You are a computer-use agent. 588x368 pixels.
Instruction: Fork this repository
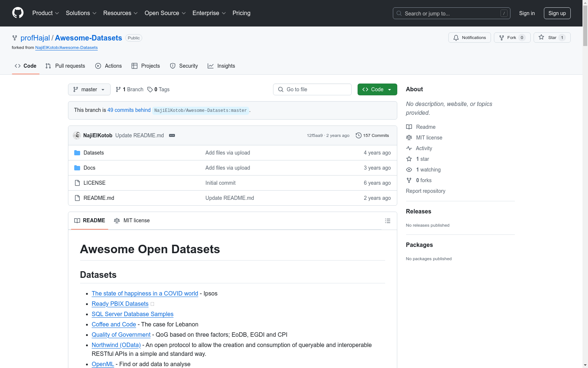click(512, 38)
